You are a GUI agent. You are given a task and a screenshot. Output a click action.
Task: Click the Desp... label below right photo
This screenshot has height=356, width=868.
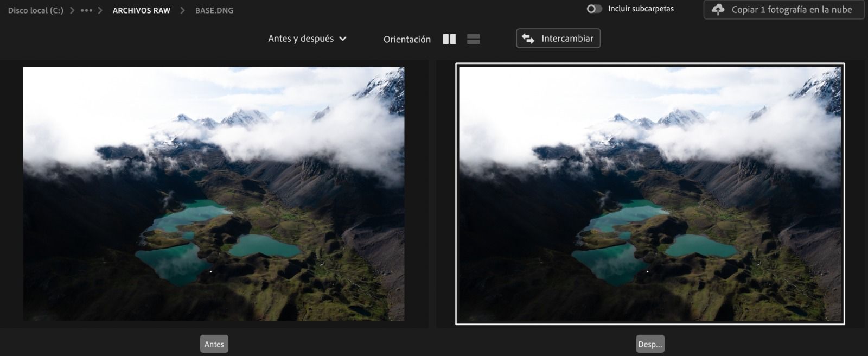pyautogui.click(x=650, y=344)
